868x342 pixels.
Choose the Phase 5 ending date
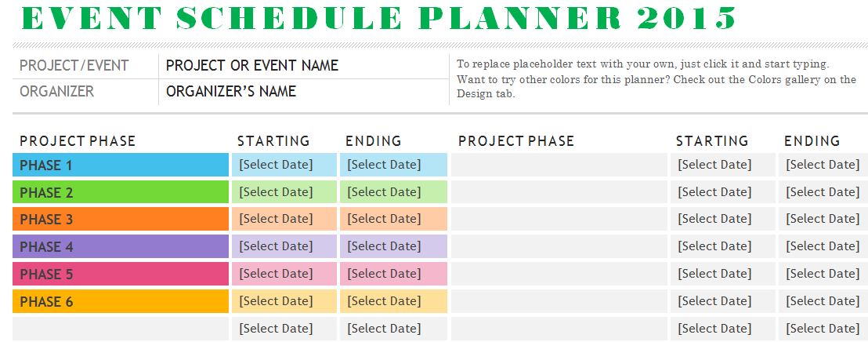coord(384,274)
